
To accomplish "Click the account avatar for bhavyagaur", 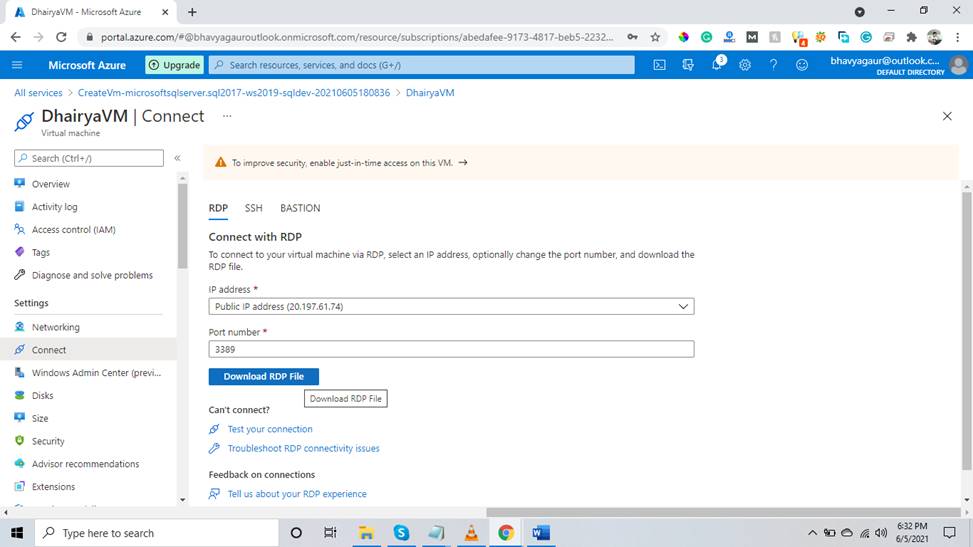I will pyautogui.click(x=958, y=65).
